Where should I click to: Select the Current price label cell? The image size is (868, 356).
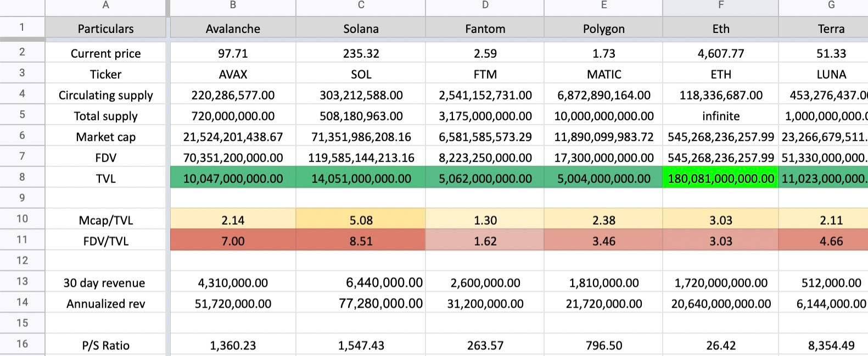pyautogui.click(x=105, y=53)
